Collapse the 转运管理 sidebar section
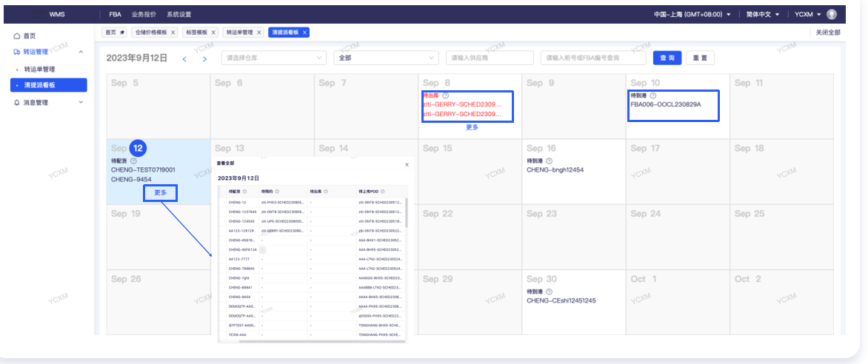Image resolution: width=868 pixels, height=364 pixels. 81,52
